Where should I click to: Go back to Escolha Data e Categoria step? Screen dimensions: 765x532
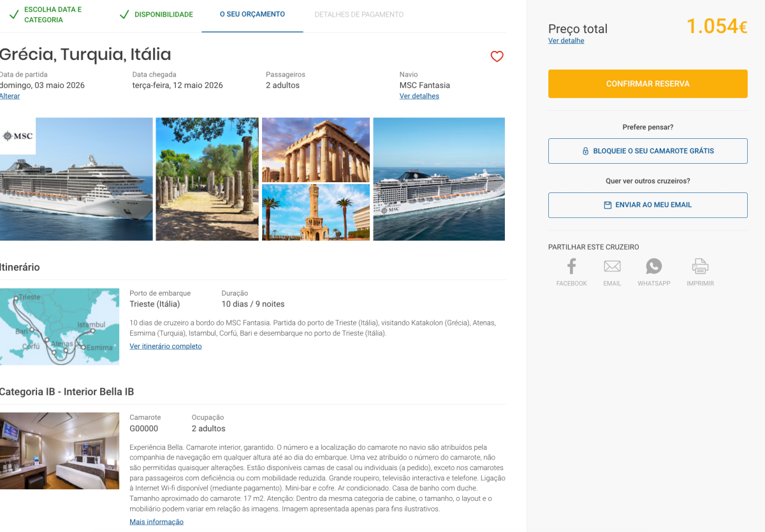point(45,15)
